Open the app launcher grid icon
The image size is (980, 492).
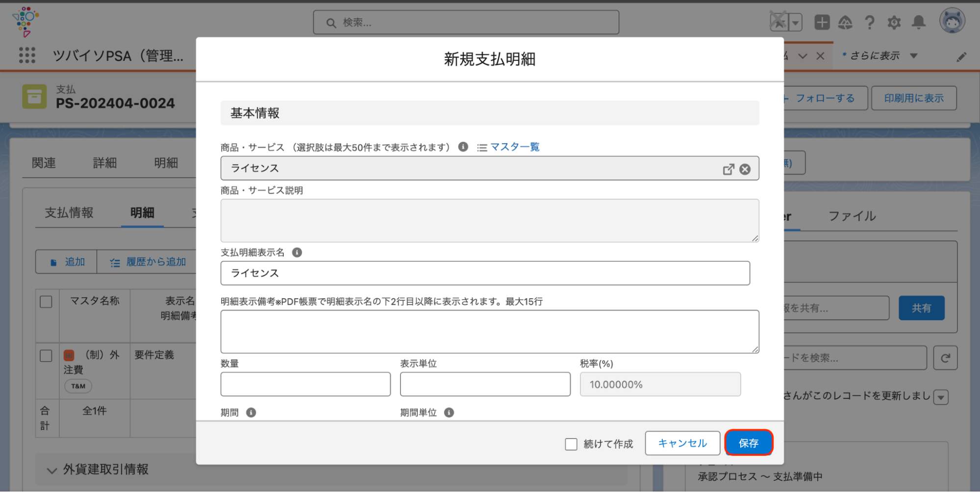tap(27, 55)
